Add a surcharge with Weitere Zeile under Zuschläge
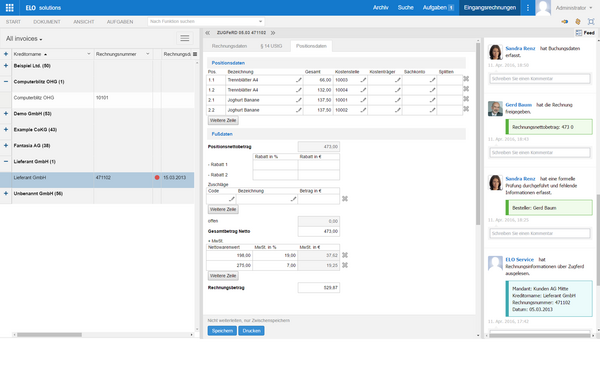600x375 pixels. pyautogui.click(x=223, y=209)
